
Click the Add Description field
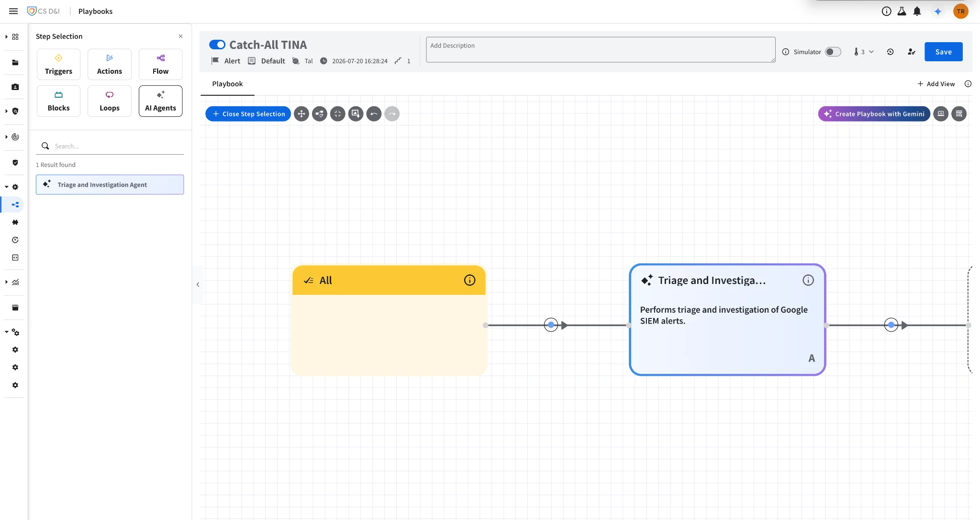[601, 49]
